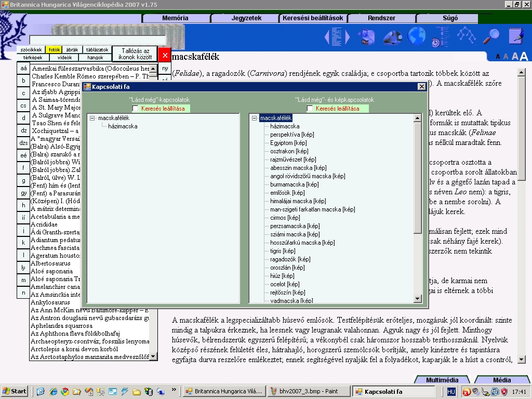Screen dimensions: 532x399
Task: Click the 'dzs' letter index button
Action: 23,143
